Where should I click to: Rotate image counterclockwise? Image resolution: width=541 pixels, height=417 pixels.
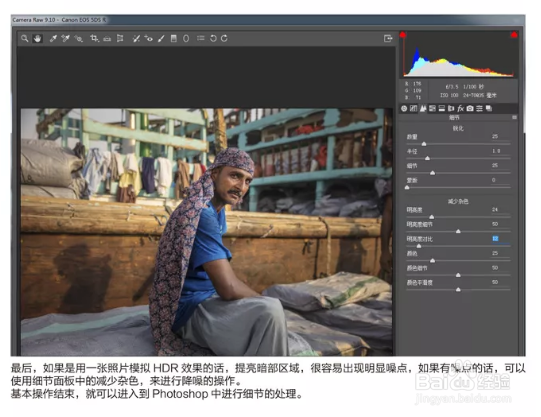pos(213,39)
